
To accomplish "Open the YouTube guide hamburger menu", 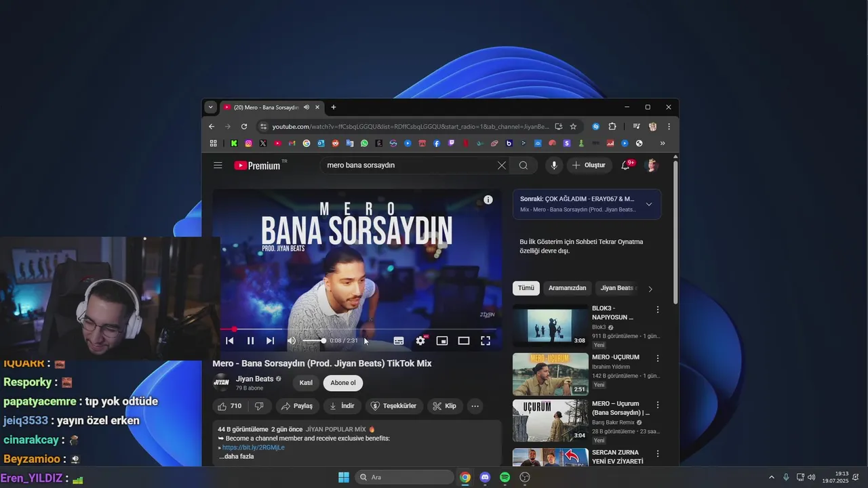I will [218, 165].
